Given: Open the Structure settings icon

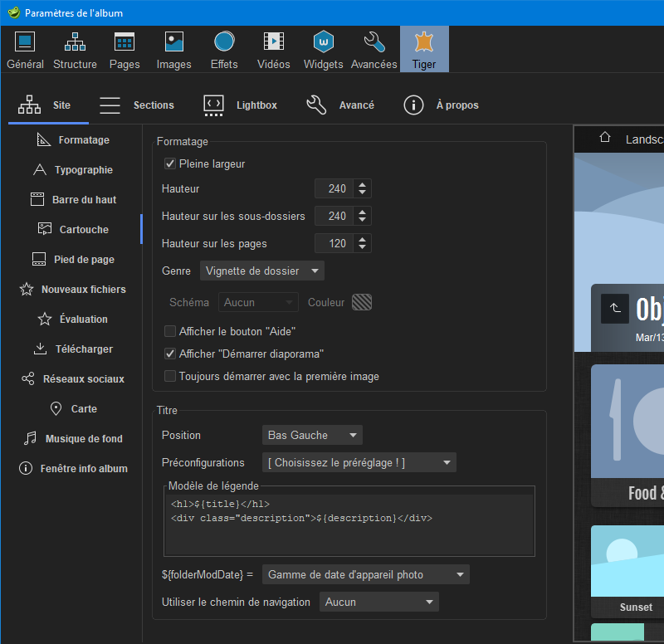Looking at the screenshot, I should tap(75, 49).
